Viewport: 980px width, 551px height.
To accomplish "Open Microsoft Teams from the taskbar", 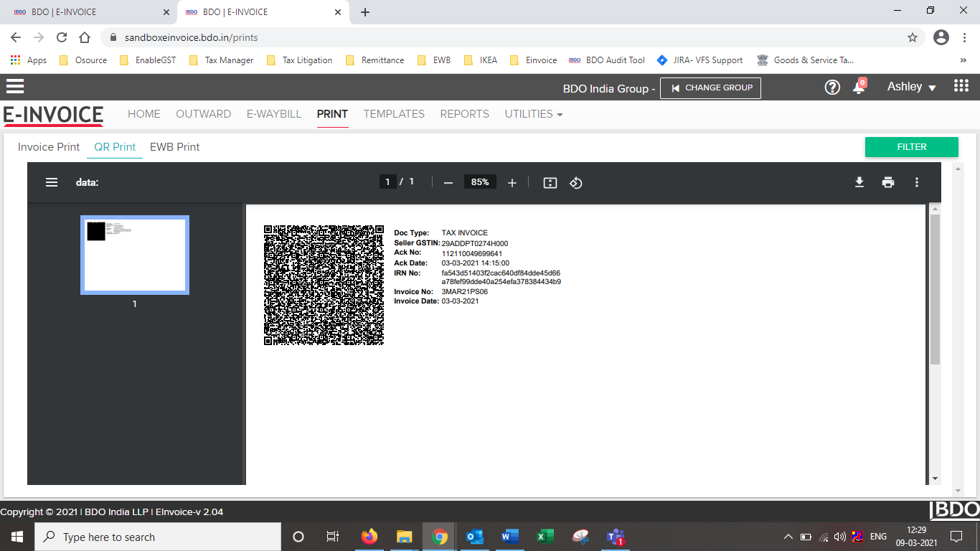I will click(x=616, y=537).
